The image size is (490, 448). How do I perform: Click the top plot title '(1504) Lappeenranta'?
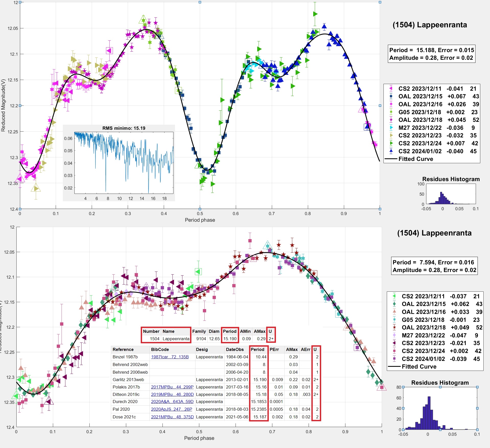[430, 25]
